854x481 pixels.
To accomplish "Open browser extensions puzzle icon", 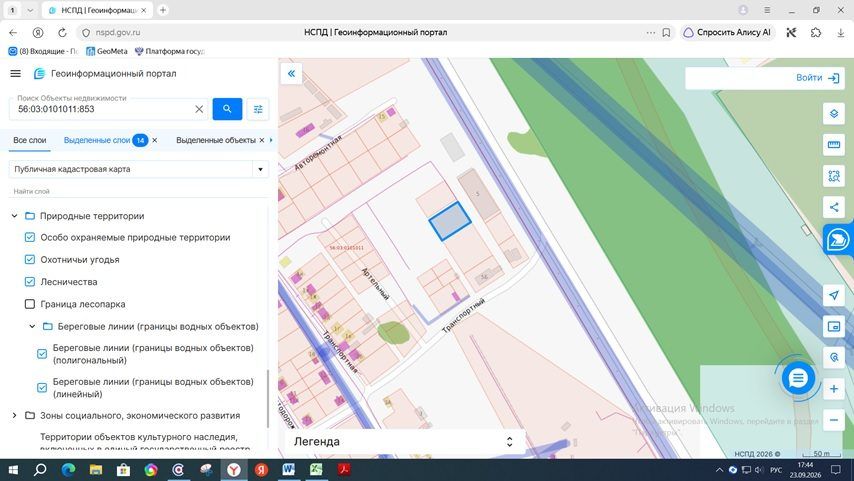I will pyautogui.click(x=816, y=33).
